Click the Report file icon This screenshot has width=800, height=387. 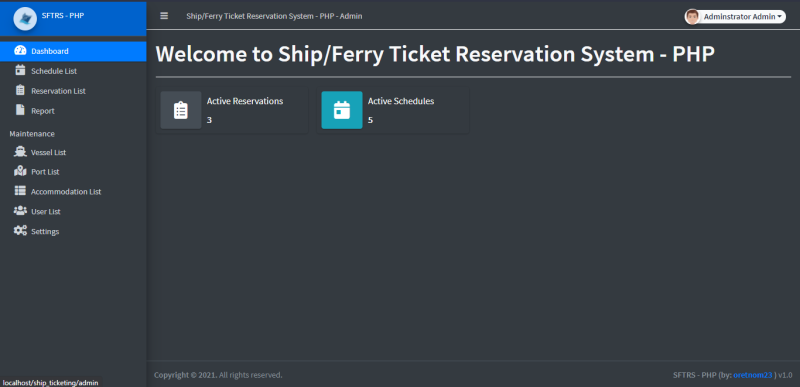[x=20, y=110]
